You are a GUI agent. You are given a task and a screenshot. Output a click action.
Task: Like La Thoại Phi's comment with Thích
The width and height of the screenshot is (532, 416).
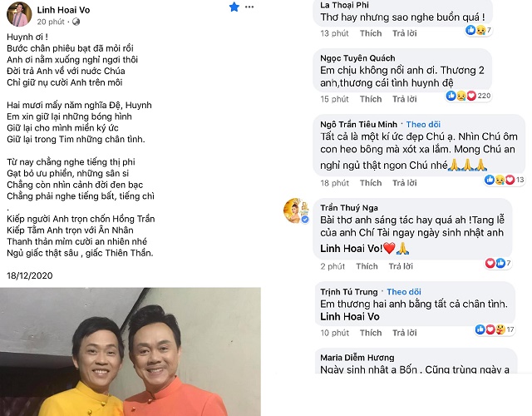(x=371, y=33)
